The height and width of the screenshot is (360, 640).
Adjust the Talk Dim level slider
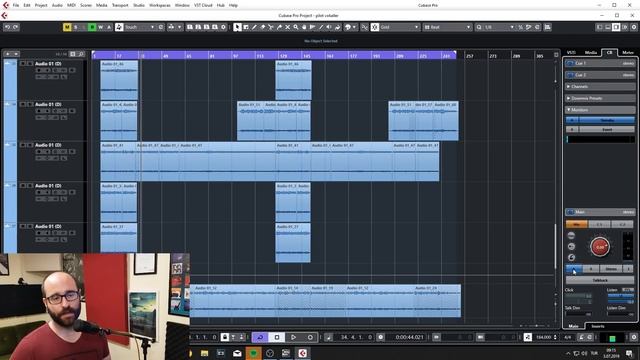pyautogui.click(x=578, y=314)
